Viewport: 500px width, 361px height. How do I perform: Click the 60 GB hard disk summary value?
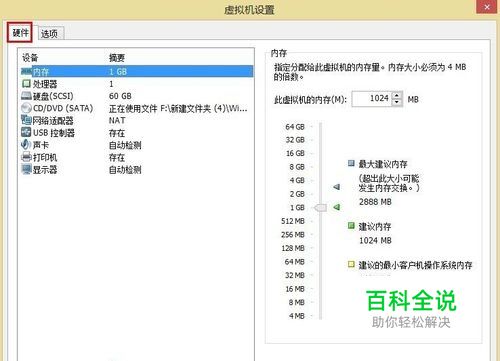(120, 96)
